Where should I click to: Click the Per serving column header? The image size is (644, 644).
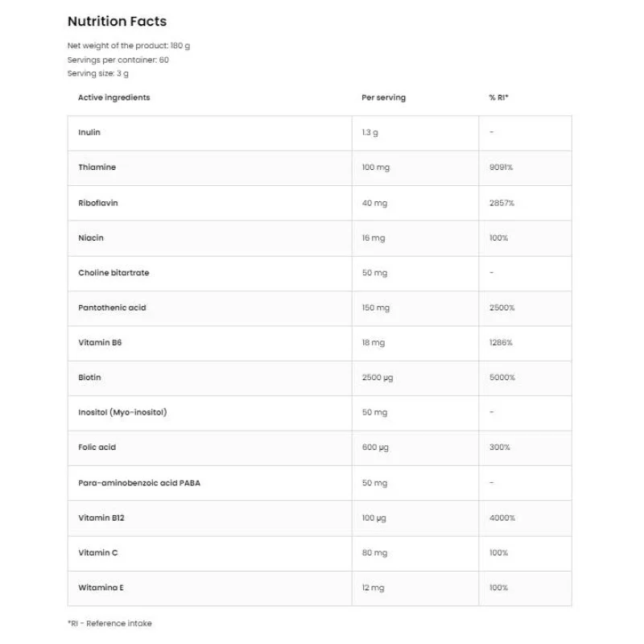pos(383,97)
